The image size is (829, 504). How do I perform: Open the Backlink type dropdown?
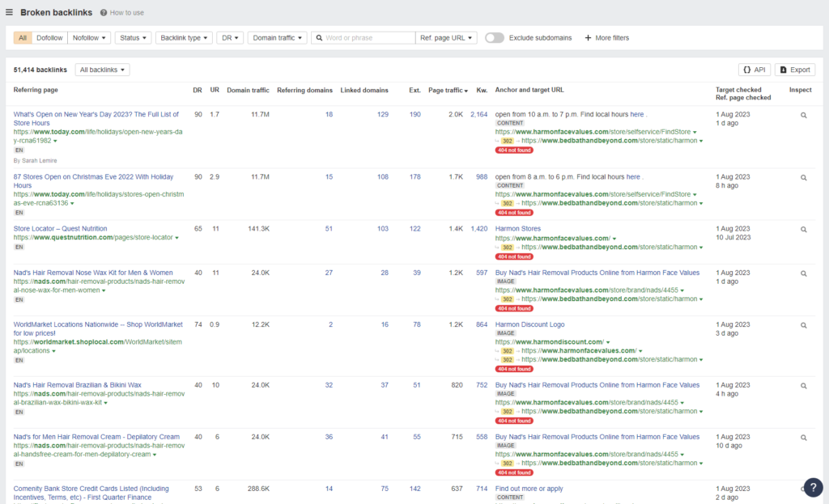(x=184, y=37)
